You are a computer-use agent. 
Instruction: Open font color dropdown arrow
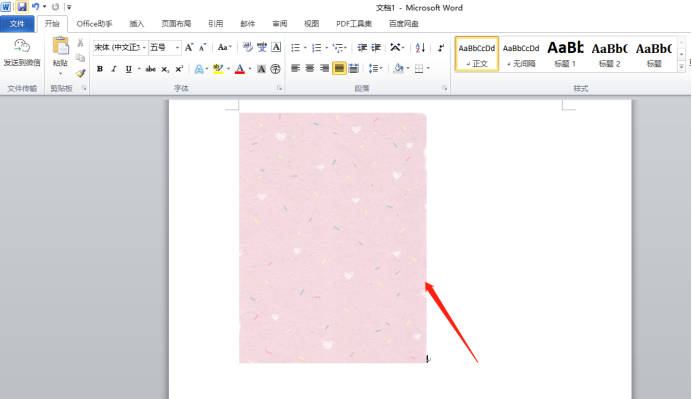pyautogui.click(x=250, y=69)
